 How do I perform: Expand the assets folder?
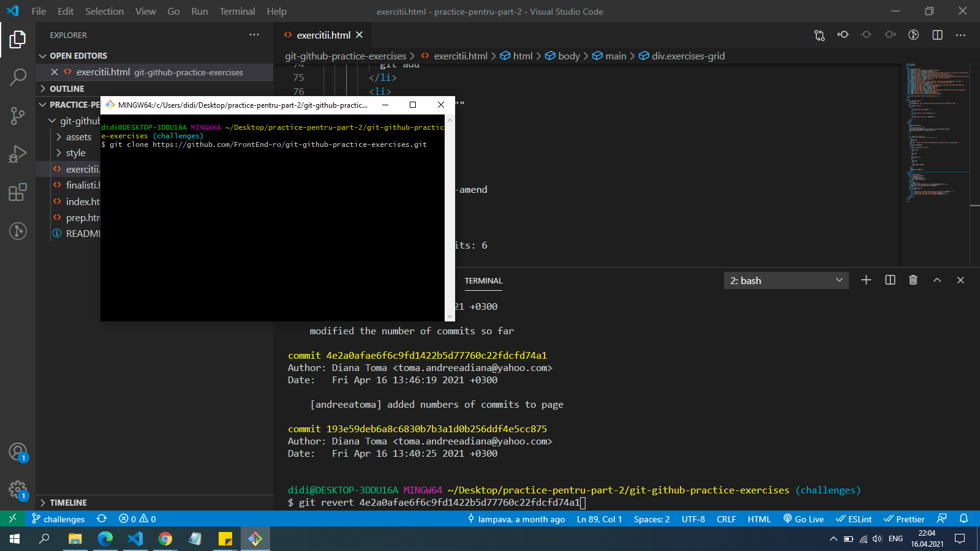[78, 137]
